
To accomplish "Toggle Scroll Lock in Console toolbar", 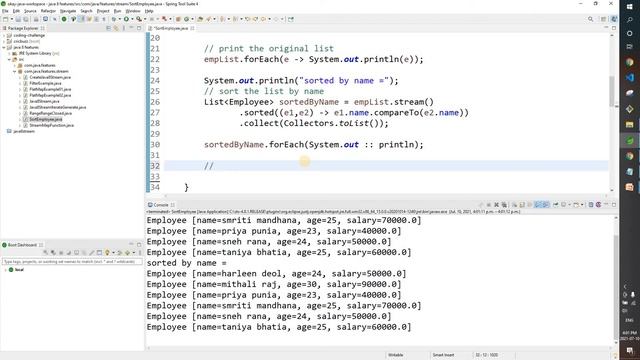I will 522,205.
